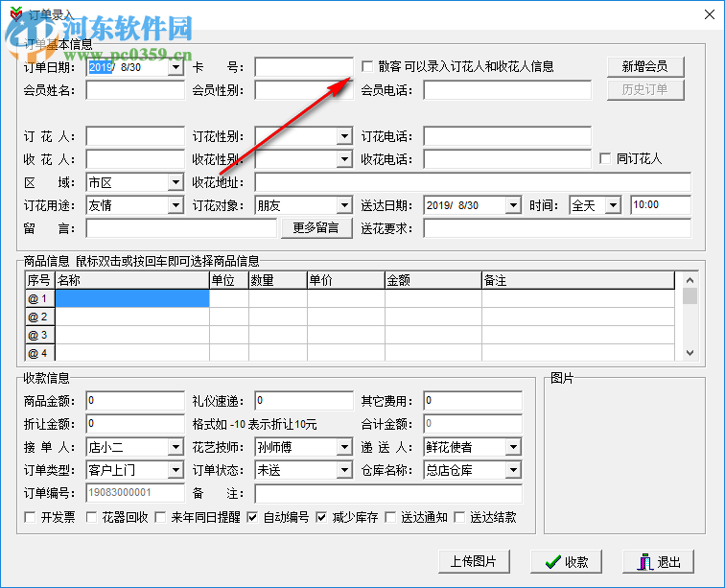
Task: Open the 订单状态 dropdown showing 未送
Action: point(344,470)
